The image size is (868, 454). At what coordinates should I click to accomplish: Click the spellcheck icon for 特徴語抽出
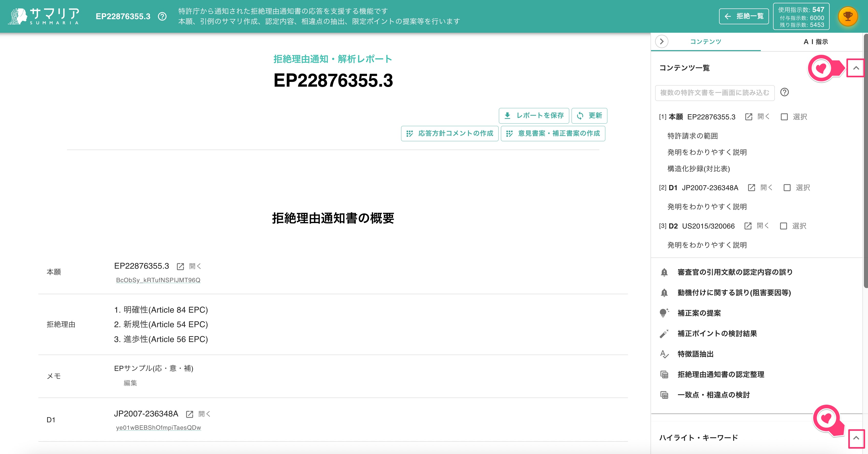664,354
